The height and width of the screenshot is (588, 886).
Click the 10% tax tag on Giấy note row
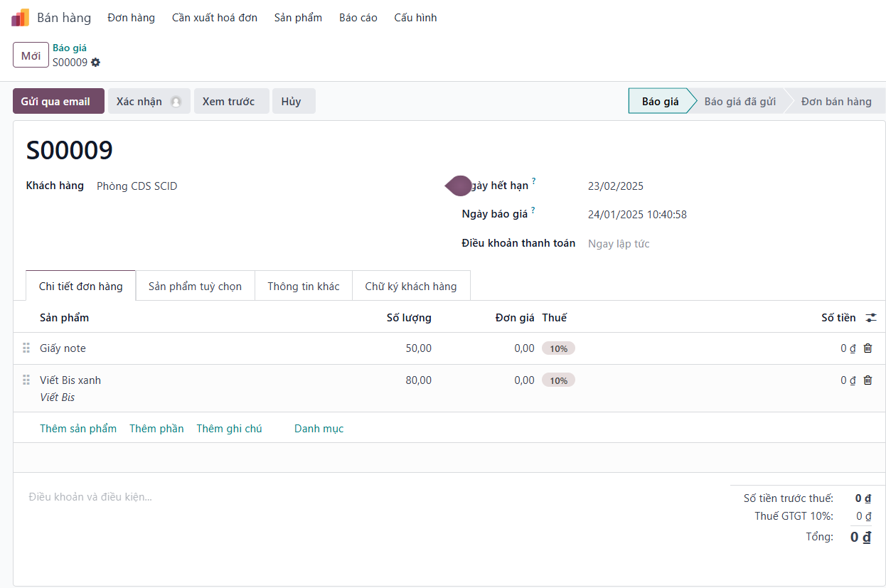click(x=558, y=348)
